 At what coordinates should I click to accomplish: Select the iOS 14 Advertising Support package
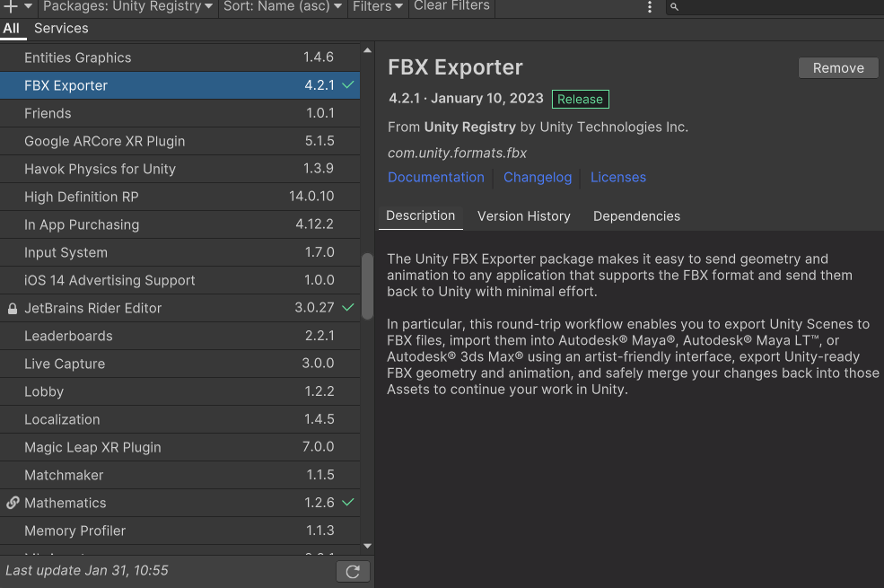tap(179, 280)
